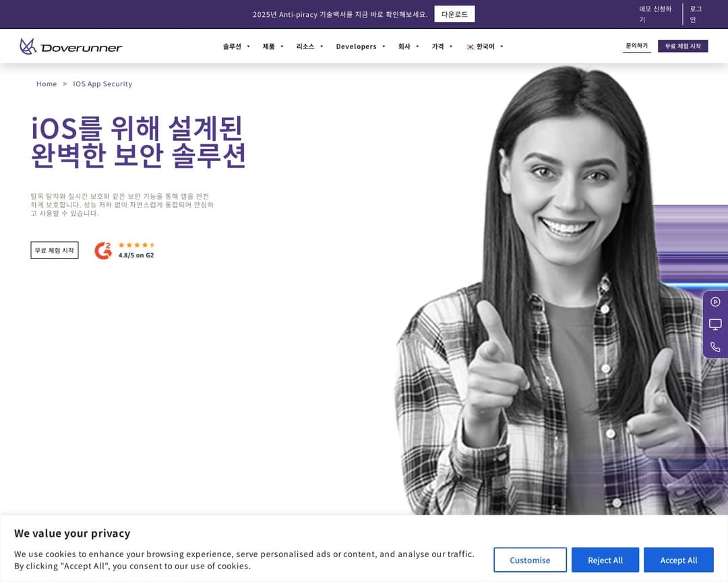Expand the 제품 dropdown menu
Screen dimensions: 728x582
[273, 46]
